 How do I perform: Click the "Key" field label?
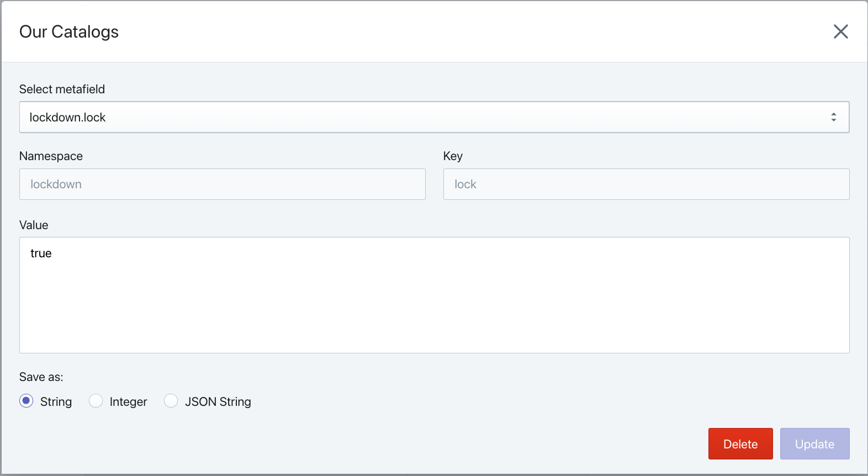(x=453, y=156)
